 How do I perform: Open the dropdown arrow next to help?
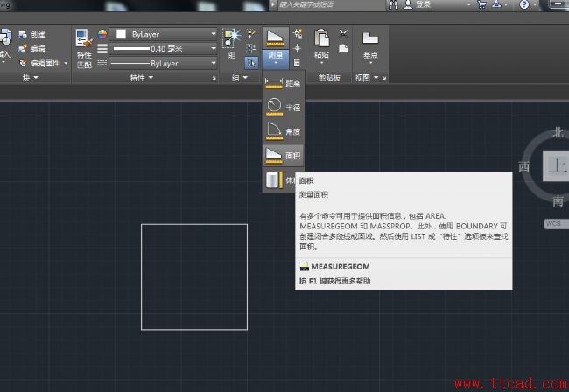[x=535, y=4]
